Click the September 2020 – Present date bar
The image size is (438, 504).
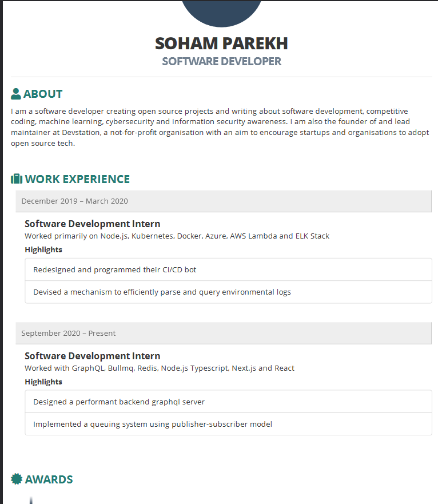coord(224,334)
